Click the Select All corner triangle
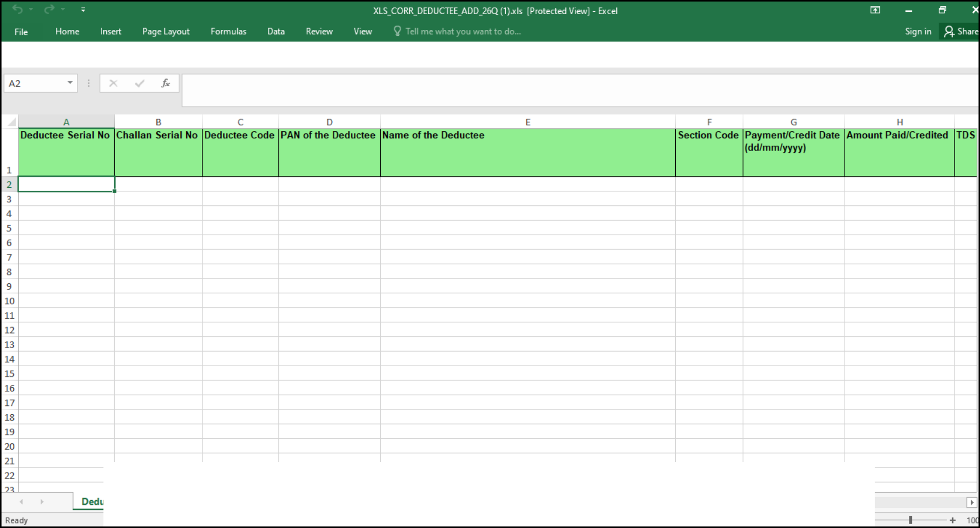 click(x=12, y=122)
